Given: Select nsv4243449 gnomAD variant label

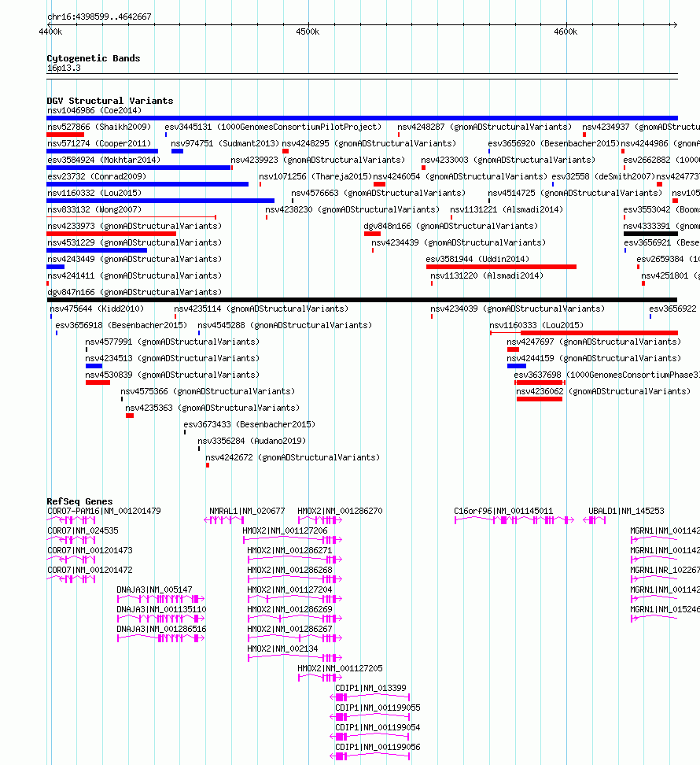Looking at the screenshot, I should coord(134,260).
